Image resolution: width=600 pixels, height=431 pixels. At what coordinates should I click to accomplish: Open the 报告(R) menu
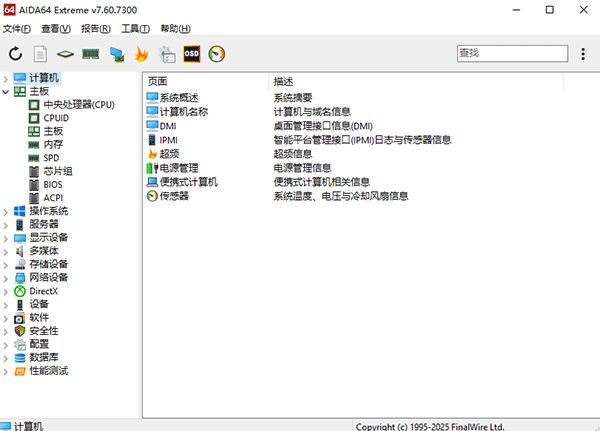click(x=96, y=29)
